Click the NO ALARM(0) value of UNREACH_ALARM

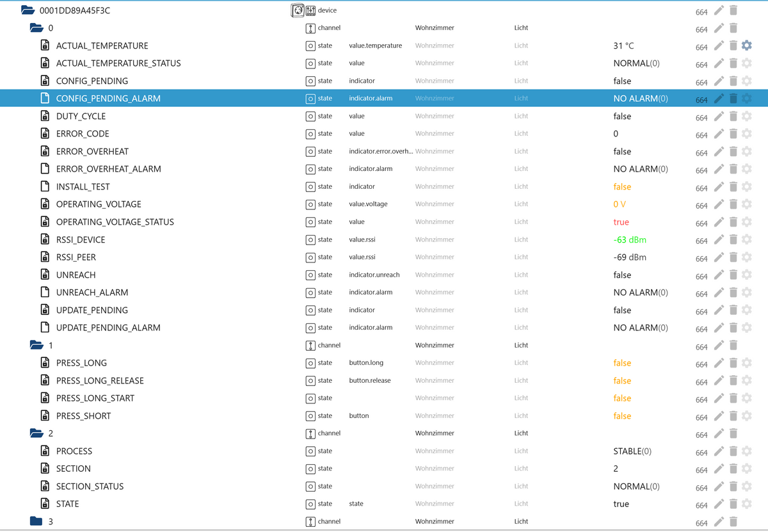(641, 292)
